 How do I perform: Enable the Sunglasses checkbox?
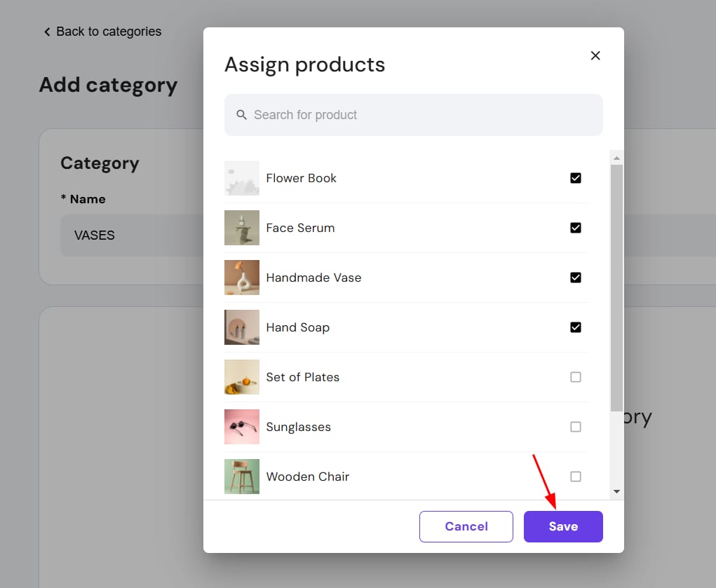(x=576, y=427)
